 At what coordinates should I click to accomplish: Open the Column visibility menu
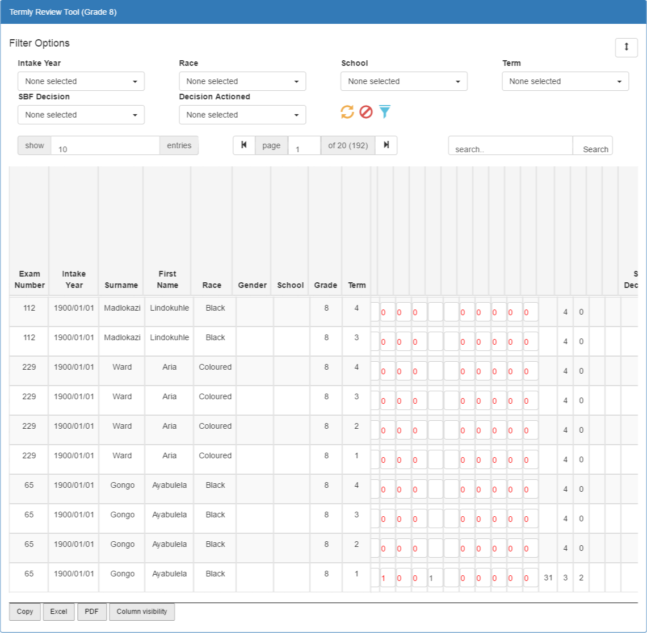tap(141, 612)
